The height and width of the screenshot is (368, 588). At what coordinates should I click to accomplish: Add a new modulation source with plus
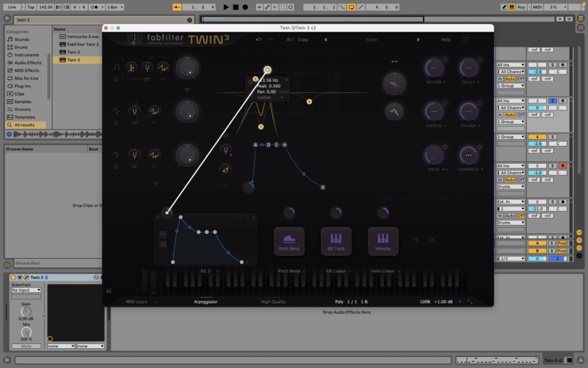click(417, 239)
